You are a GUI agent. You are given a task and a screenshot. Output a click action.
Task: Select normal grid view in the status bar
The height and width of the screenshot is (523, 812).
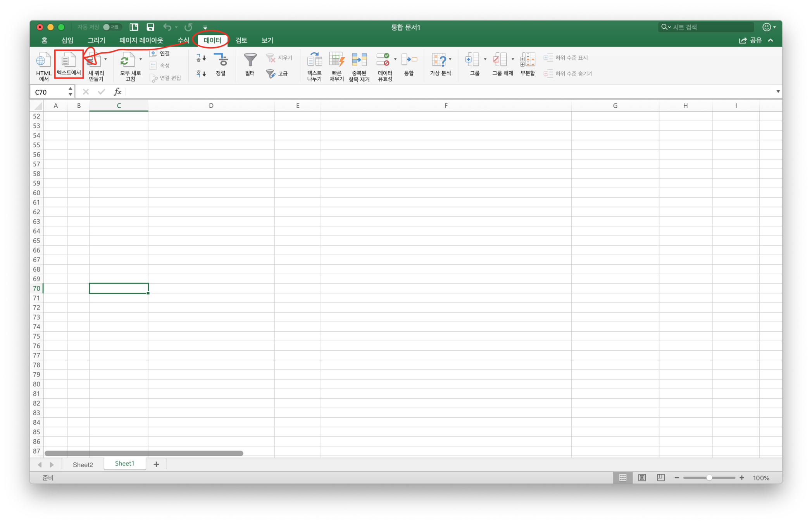[x=623, y=478]
